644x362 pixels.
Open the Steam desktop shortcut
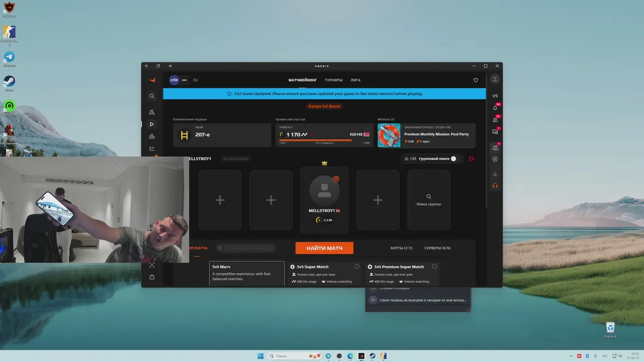[x=9, y=83]
